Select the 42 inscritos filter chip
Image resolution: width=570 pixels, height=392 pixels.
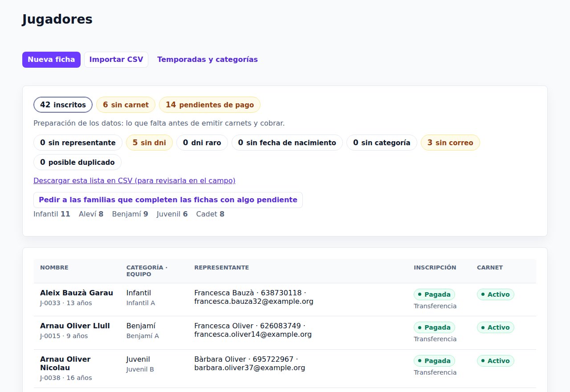click(x=63, y=105)
